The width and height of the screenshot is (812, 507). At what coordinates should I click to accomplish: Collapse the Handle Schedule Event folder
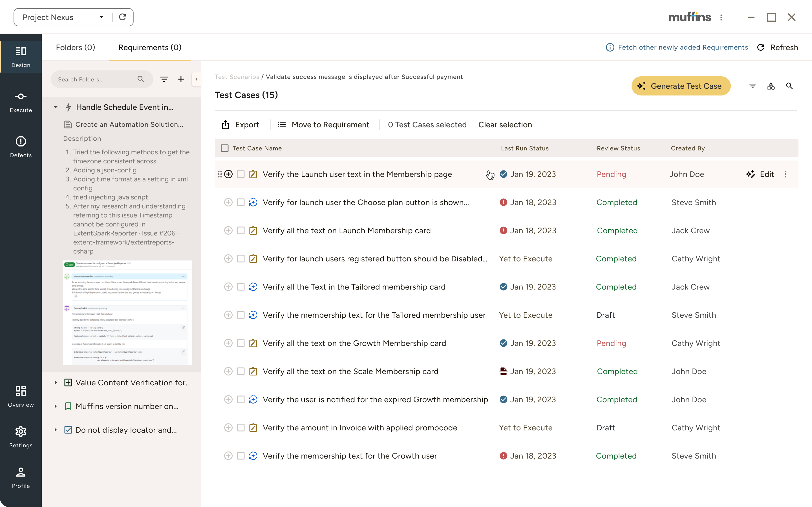coord(56,107)
